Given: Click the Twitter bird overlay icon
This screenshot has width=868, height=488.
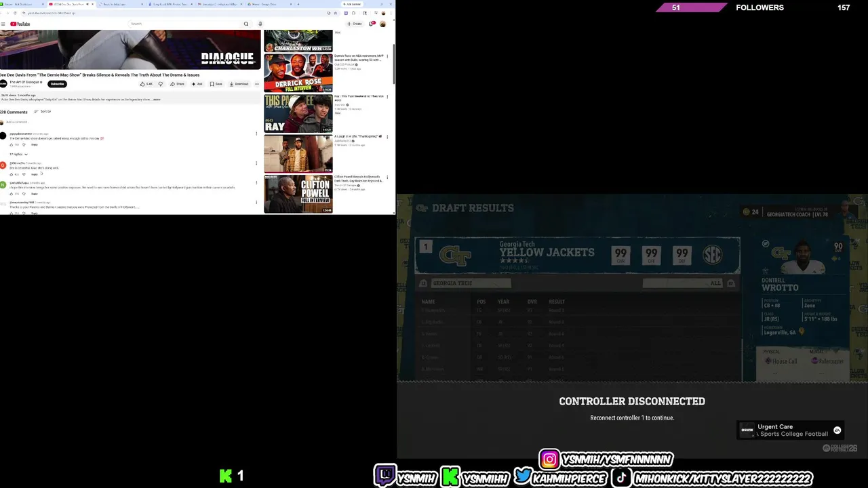Looking at the screenshot, I should click(522, 476).
